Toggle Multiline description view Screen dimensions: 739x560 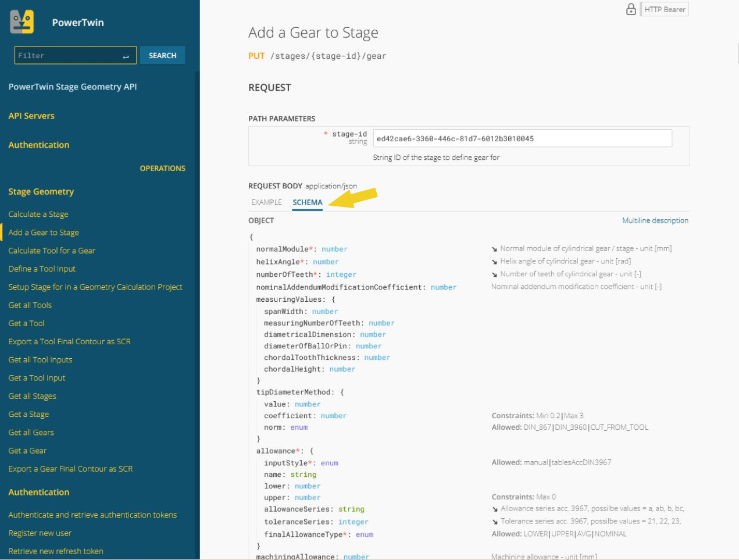655,220
